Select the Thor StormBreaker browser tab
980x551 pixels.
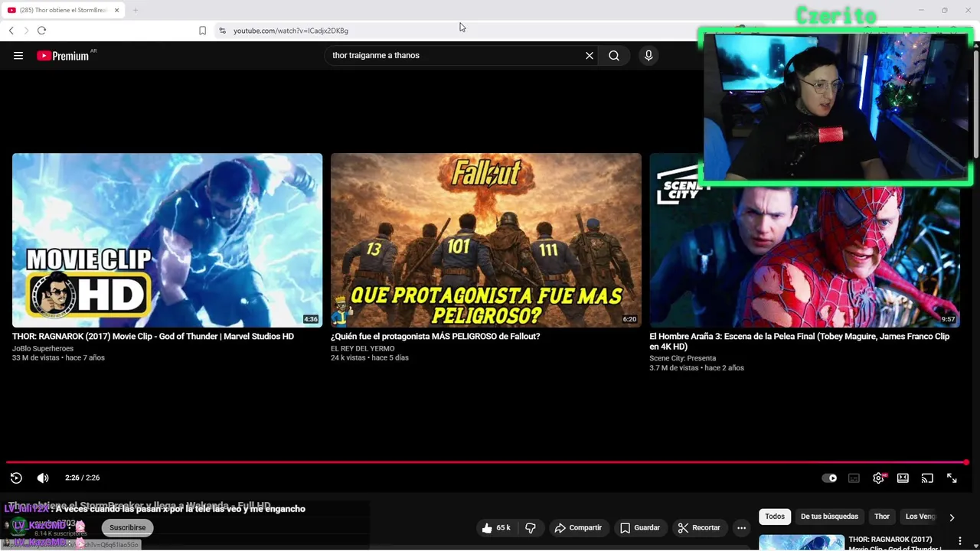coord(63,10)
